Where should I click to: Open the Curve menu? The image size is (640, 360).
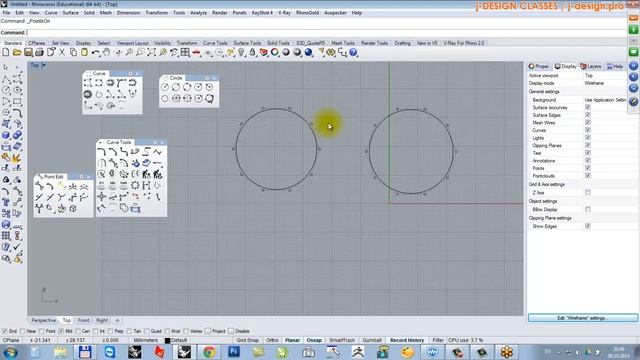(x=51, y=13)
